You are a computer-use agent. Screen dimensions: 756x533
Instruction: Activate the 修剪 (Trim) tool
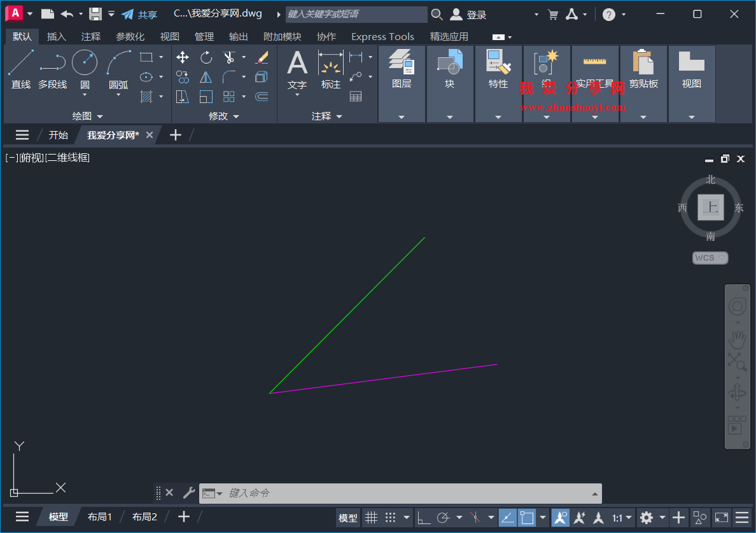[228, 57]
